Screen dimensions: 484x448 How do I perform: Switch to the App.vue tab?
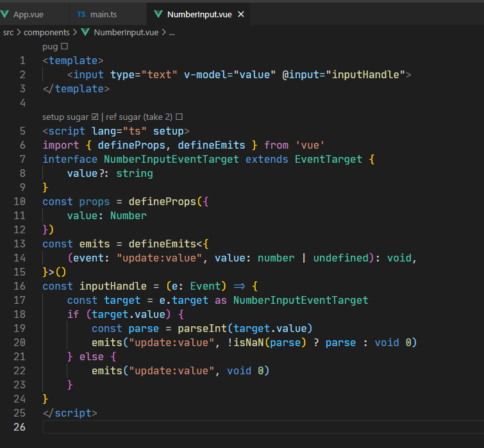[x=28, y=15]
